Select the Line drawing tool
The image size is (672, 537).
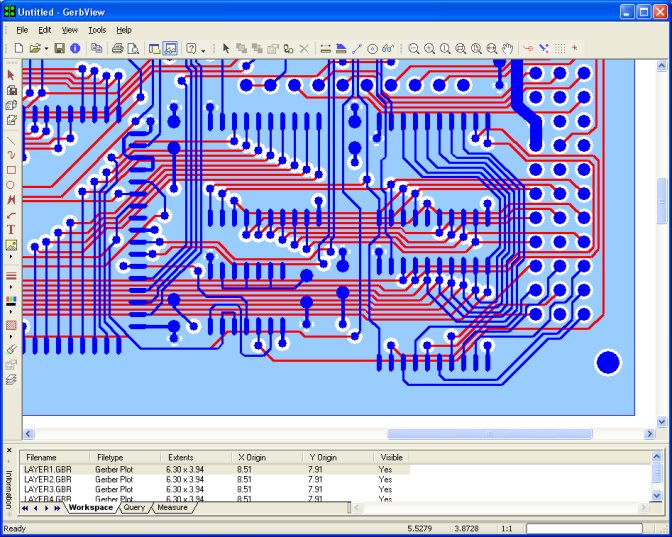click(x=11, y=141)
